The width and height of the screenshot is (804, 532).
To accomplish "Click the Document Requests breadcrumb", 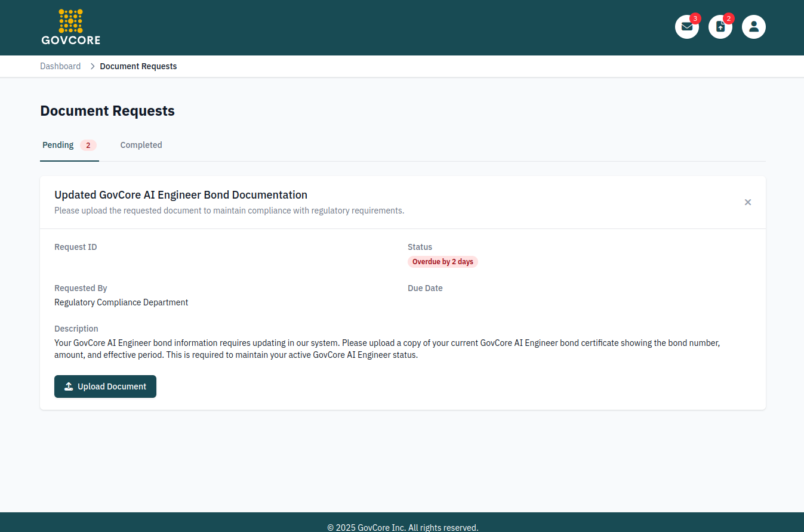I will coord(138,66).
